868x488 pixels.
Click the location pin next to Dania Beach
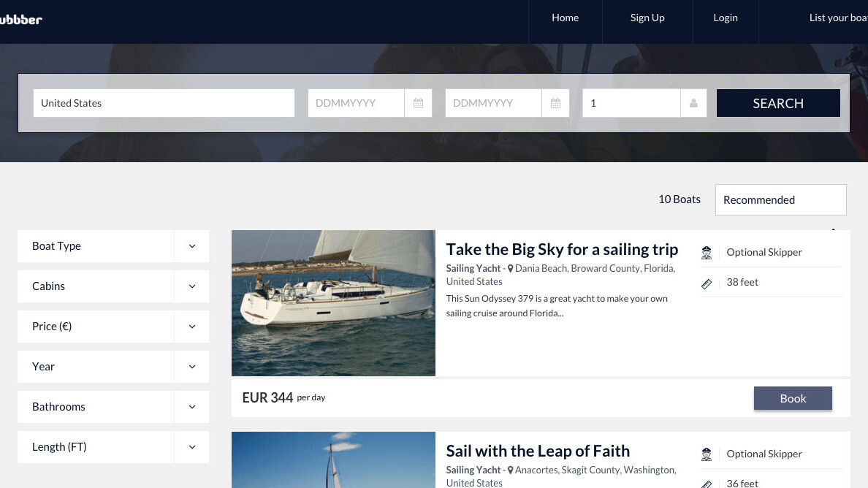coord(511,269)
